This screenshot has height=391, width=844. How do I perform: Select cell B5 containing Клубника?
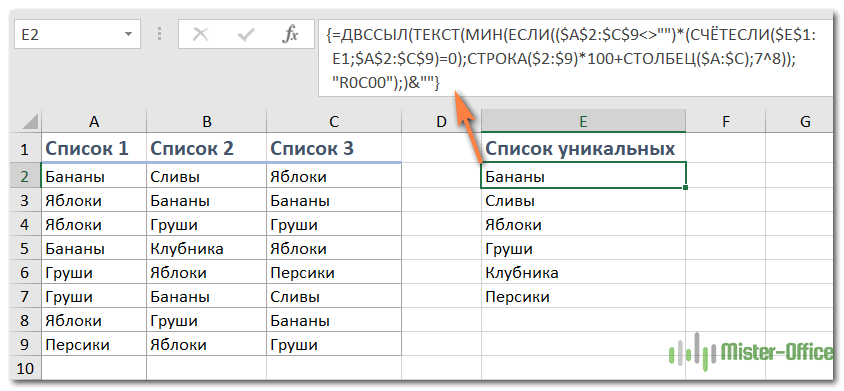[207, 249]
